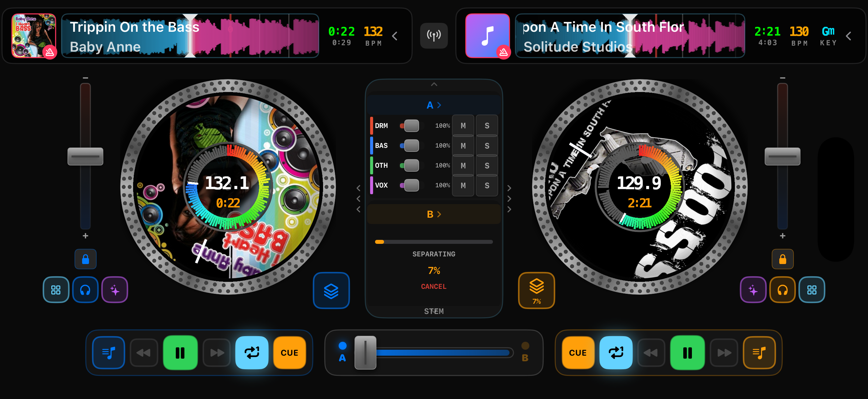Adjust BAS stem volume slider
868x399 pixels.
coord(411,146)
